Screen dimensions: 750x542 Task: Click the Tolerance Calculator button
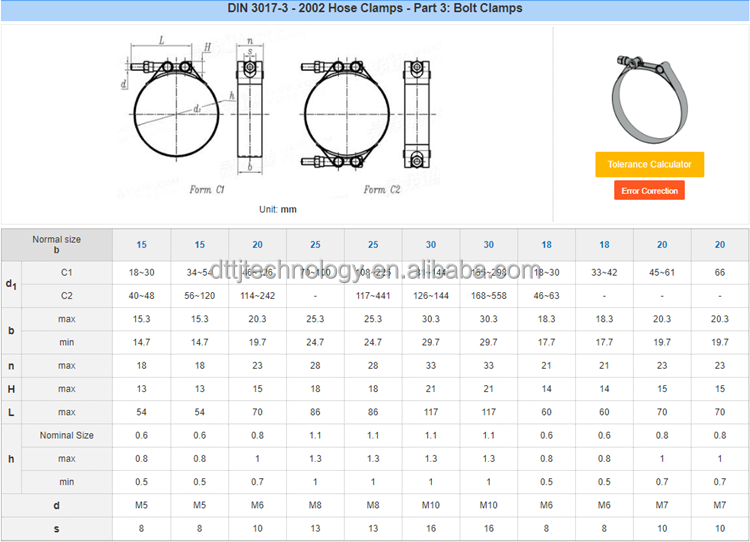click(649, 164)
